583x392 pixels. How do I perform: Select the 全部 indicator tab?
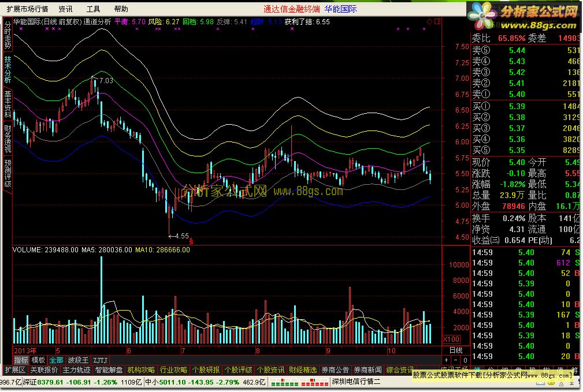click(56, 360)
